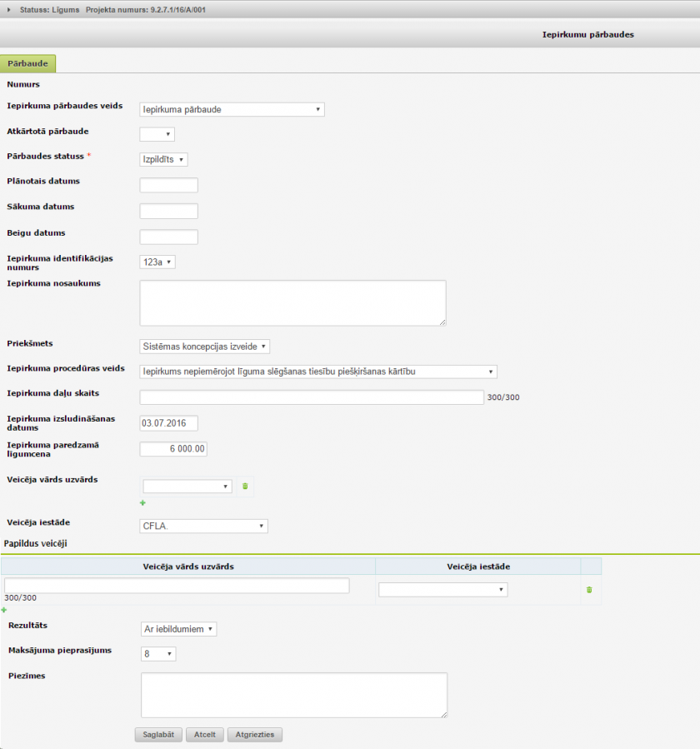Viewport: 700px width, 749px height.
Task: Open the Atkārtotā pārbaude dropdown
Action: (157, 134)
